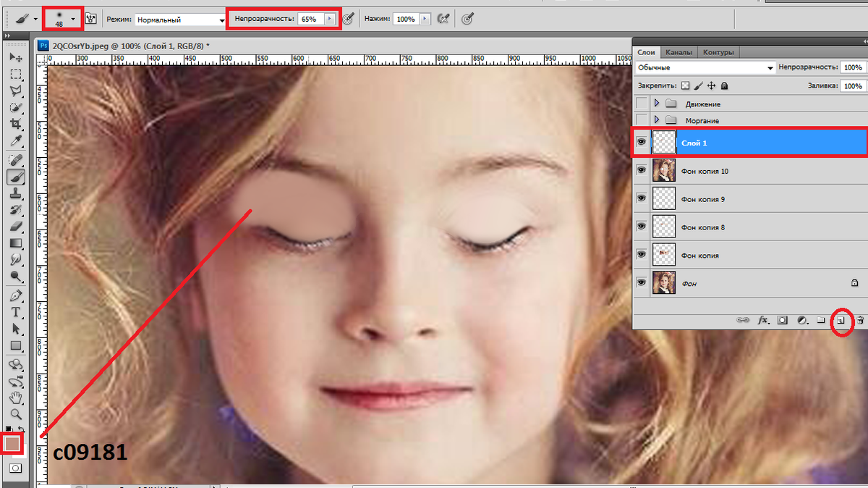The image size is (868, 488).
Task: Create new adjustment layer
Action: (801, 319)
